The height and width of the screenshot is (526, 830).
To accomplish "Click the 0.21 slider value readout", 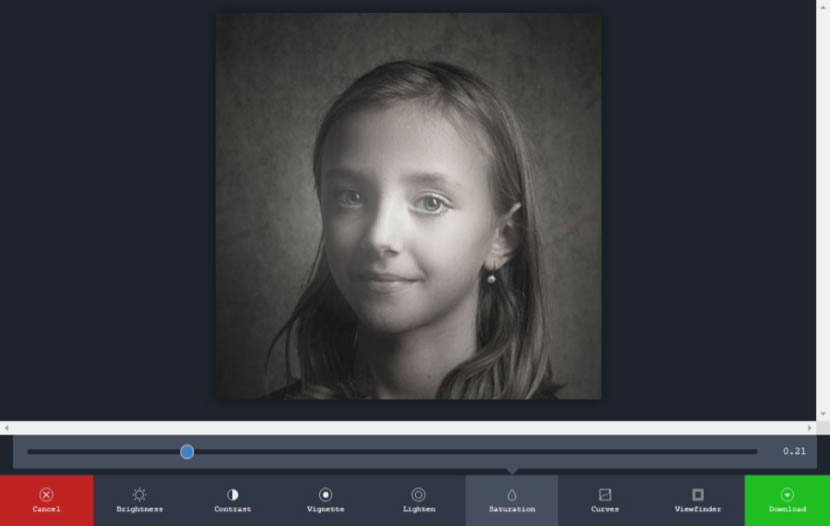I will pyautogui.click(x=794, y=452).
